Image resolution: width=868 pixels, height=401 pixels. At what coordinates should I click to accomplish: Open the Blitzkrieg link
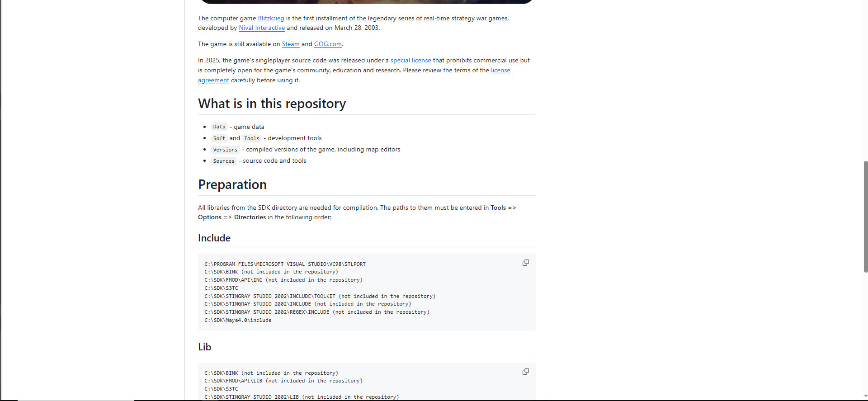(271, 18)
